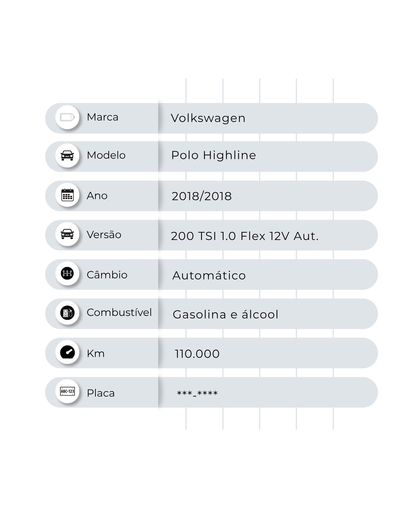Select the calendar icon next to Ano
The image size is (420, 525).
point(67,195)
